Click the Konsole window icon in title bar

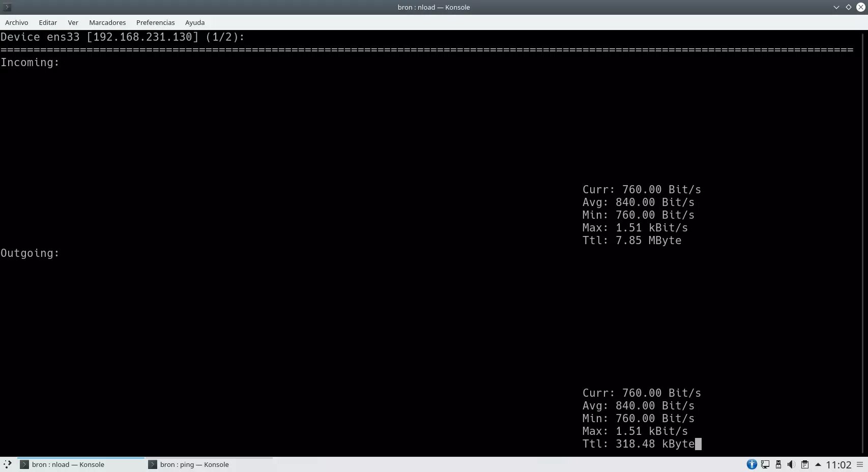tap(7, 7)
